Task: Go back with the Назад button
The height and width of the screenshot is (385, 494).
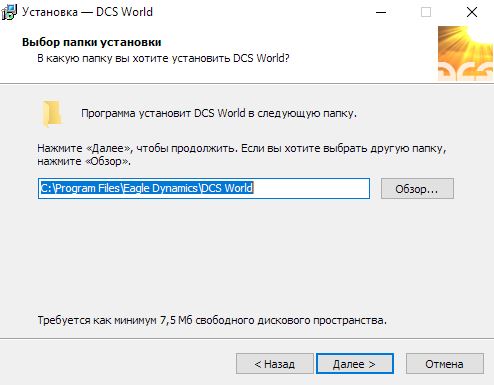Action: click(x=275, y=364)
